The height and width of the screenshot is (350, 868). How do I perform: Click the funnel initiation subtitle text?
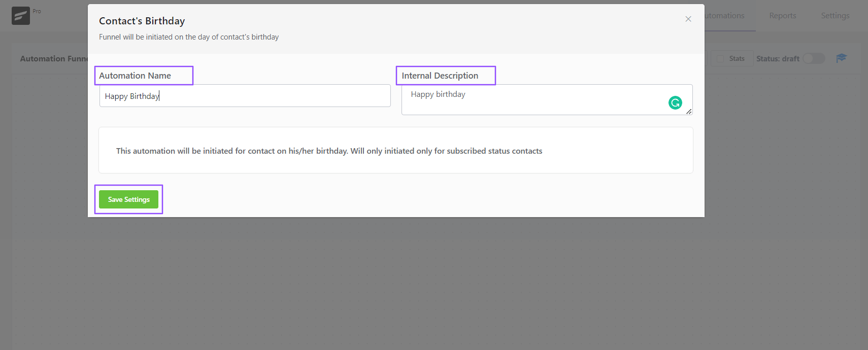189,37
